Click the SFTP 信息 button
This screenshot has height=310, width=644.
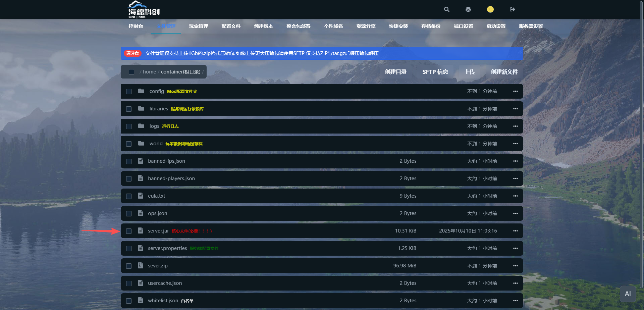click(x=435, y=72)
